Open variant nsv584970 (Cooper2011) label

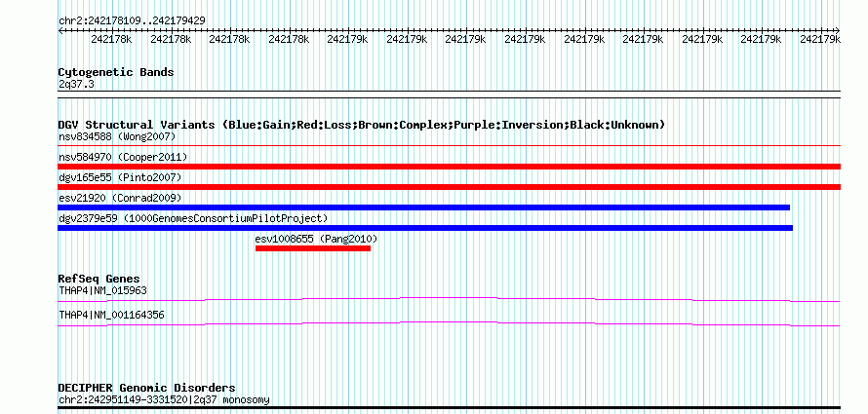point(123,157)
